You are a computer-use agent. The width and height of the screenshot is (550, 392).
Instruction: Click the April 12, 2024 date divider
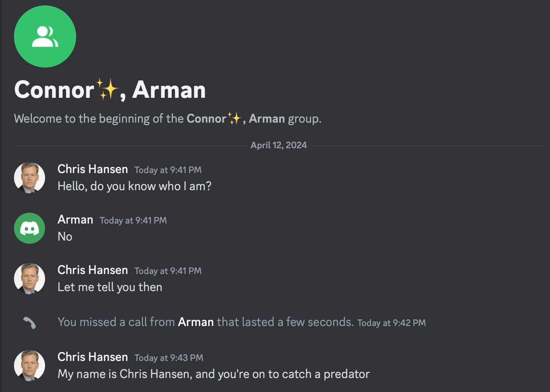pos(278,145)
